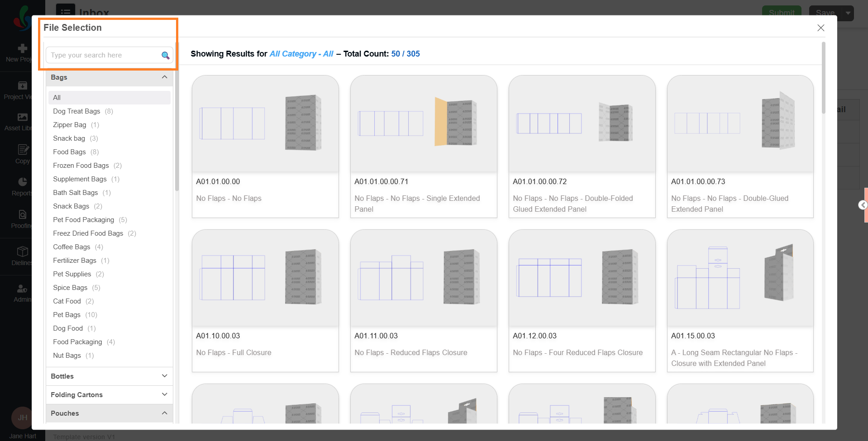Expand the Bottles category section

[x=164, y=376]
